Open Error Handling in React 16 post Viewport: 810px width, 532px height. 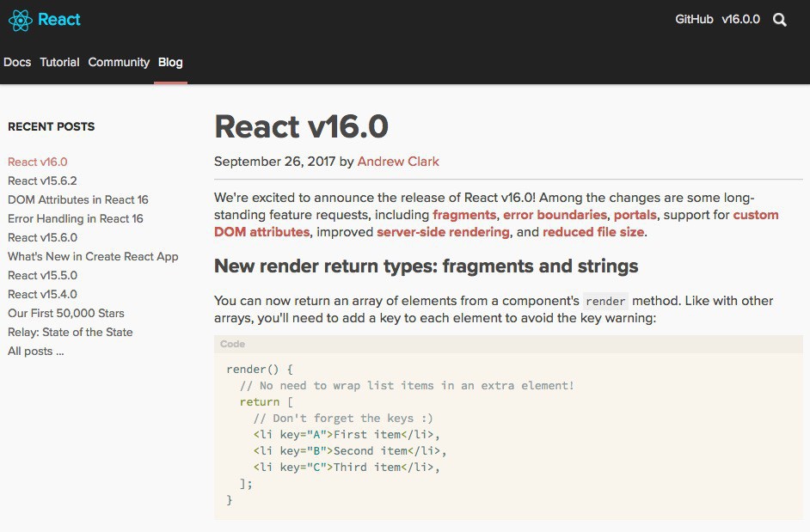point(76,218)
